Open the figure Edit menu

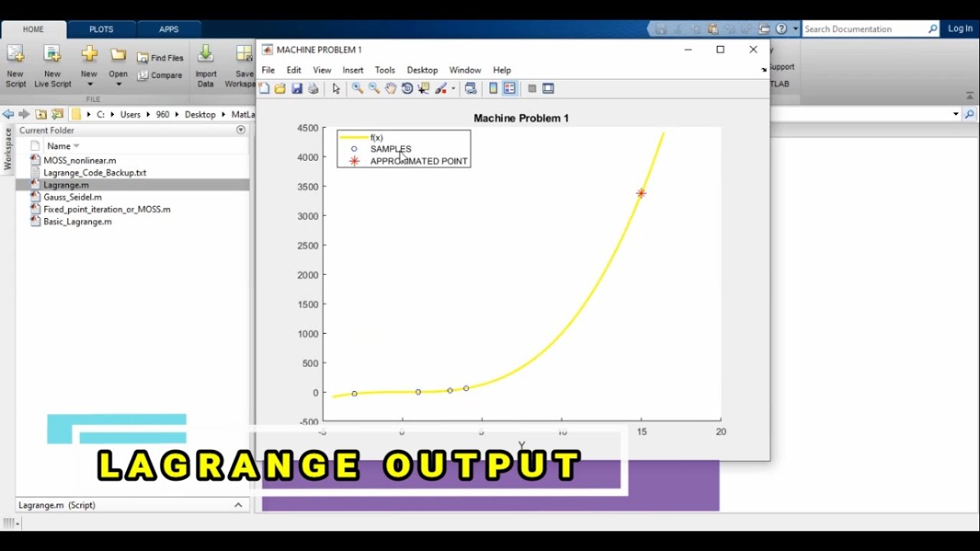pos(294,70)
